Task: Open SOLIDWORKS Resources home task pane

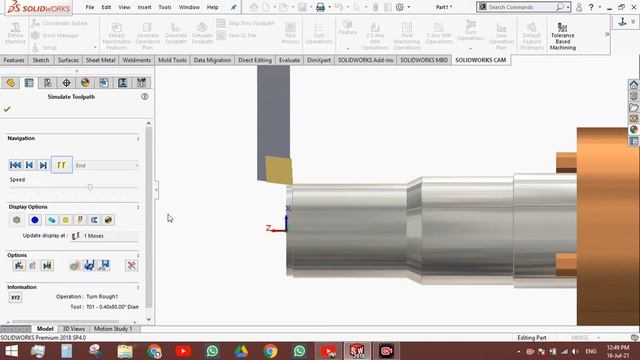Action: pos(633,84)
